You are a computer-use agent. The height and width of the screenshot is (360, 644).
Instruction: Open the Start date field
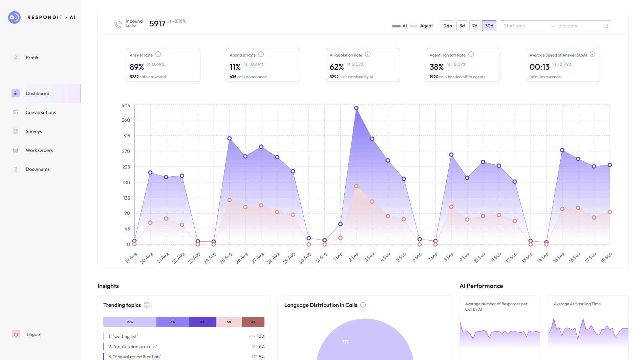point(521,25)
